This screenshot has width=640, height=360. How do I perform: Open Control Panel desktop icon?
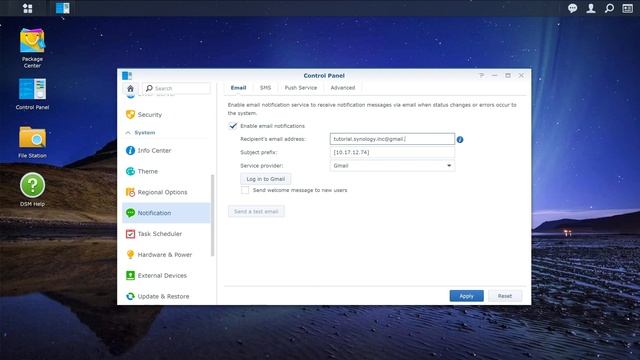click(32, 94)
